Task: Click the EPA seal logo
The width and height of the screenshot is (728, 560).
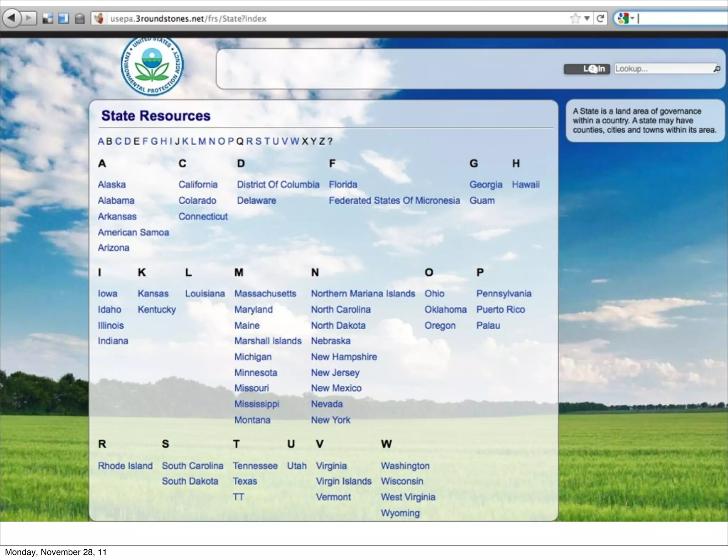Action: pos(152,66)
